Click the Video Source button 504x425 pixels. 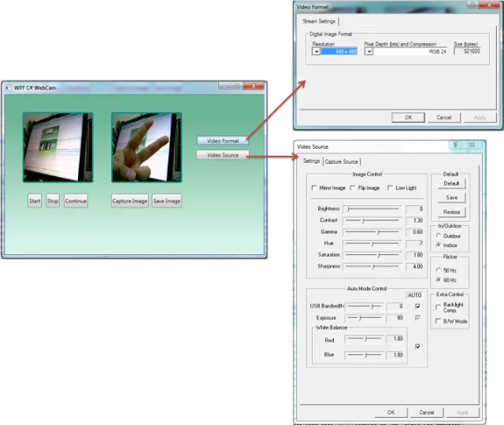tap(223, 155)
